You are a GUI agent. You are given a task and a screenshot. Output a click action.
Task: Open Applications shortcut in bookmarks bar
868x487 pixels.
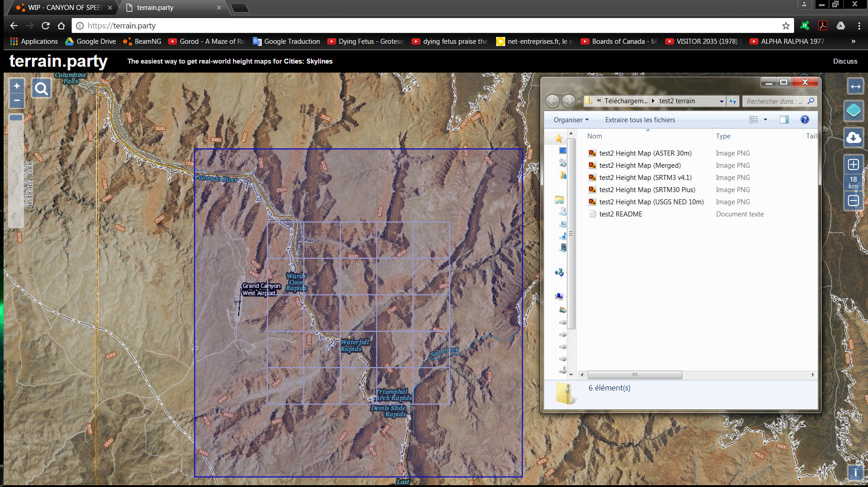click(x=34, y=41)
